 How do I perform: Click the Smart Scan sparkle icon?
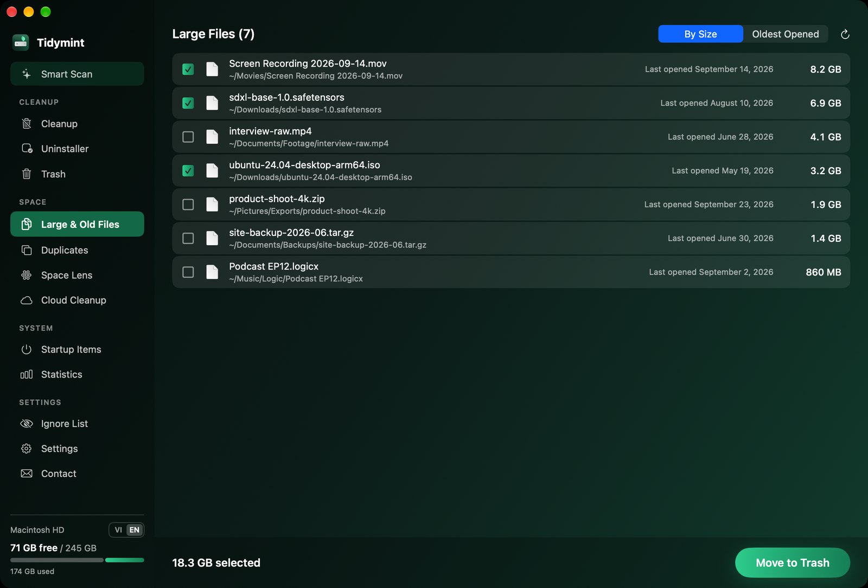[26, 74]
